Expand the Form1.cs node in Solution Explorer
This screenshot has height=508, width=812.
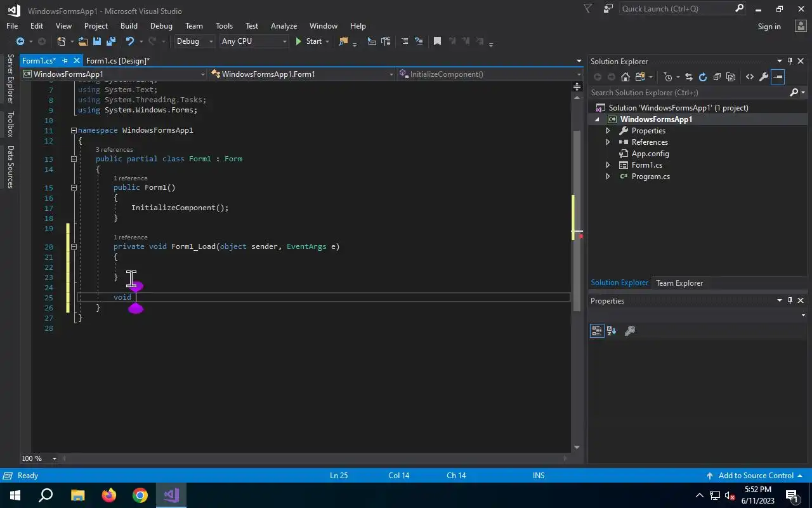click(x=608, y=165)
